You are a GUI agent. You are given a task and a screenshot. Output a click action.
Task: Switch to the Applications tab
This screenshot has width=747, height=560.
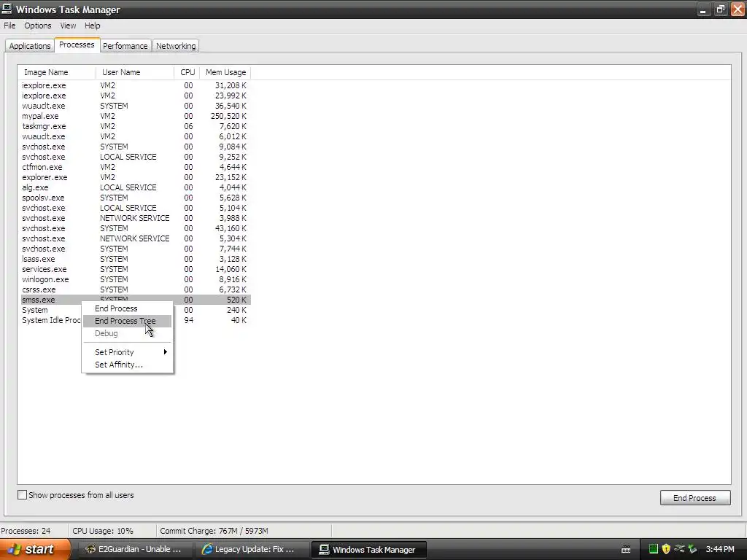click(x=29, y=46)
